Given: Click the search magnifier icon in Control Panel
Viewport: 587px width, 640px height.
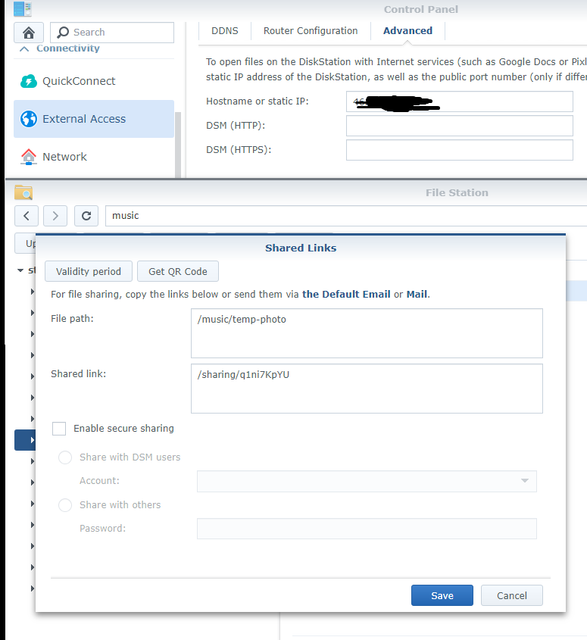Looking at the screenshot, I should pos(63,32).
